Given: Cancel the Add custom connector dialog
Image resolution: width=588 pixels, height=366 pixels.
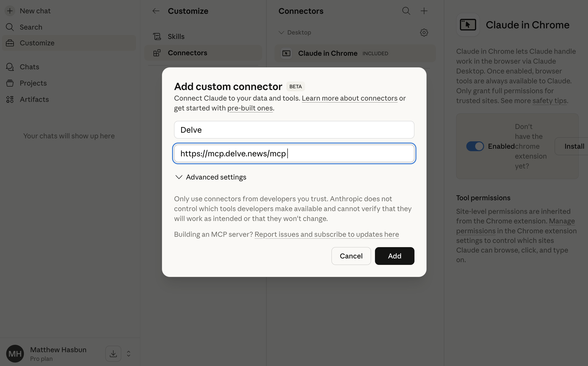Looking at the screenshot, I should click(x=351, y=256).
